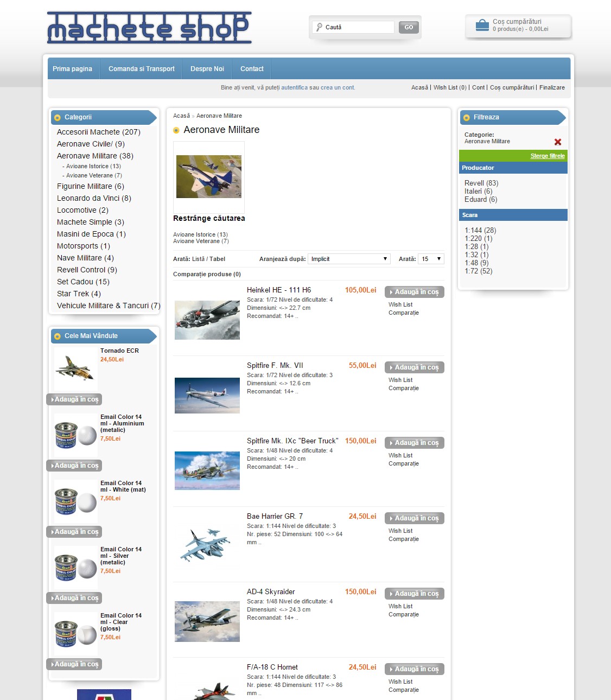Remove the Aeronave Militare filter with red X
The width and height of the screenshot is (611, 700).
click(557, 142)
